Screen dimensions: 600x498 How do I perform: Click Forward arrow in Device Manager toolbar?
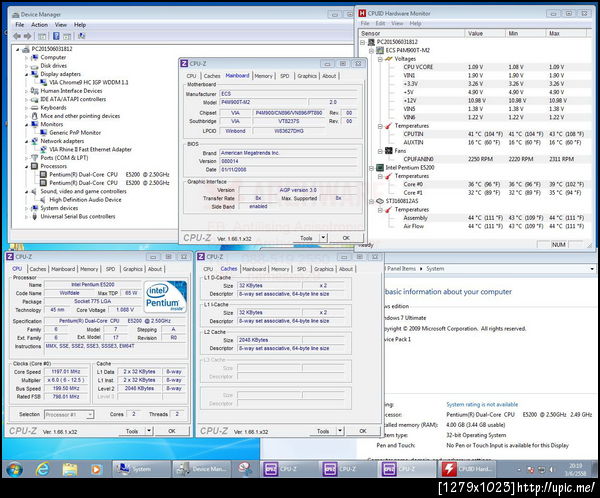(27, 36)
